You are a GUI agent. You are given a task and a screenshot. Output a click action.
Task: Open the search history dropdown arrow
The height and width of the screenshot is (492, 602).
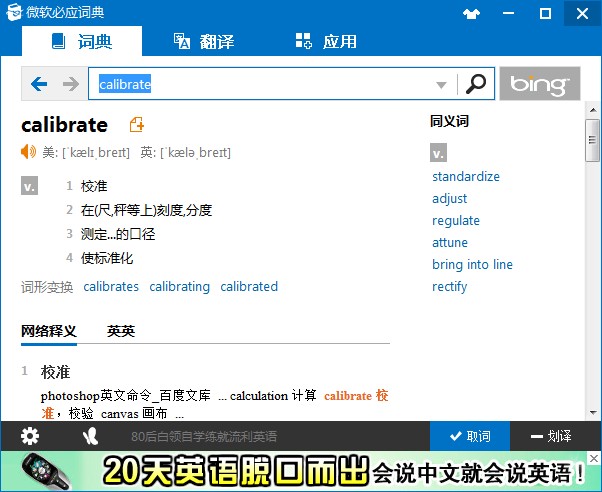click(x=442, y=85)
